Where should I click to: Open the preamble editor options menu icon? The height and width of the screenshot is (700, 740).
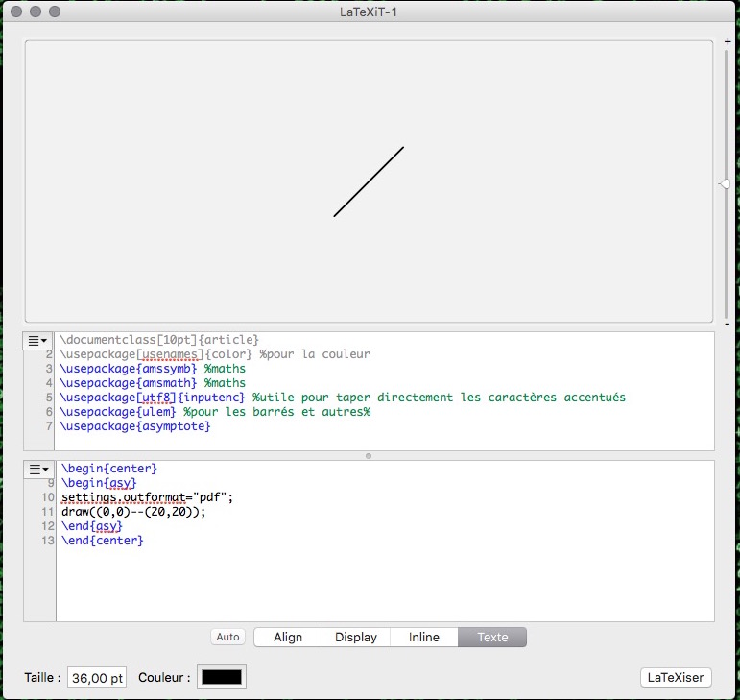(x=38, y=341)
